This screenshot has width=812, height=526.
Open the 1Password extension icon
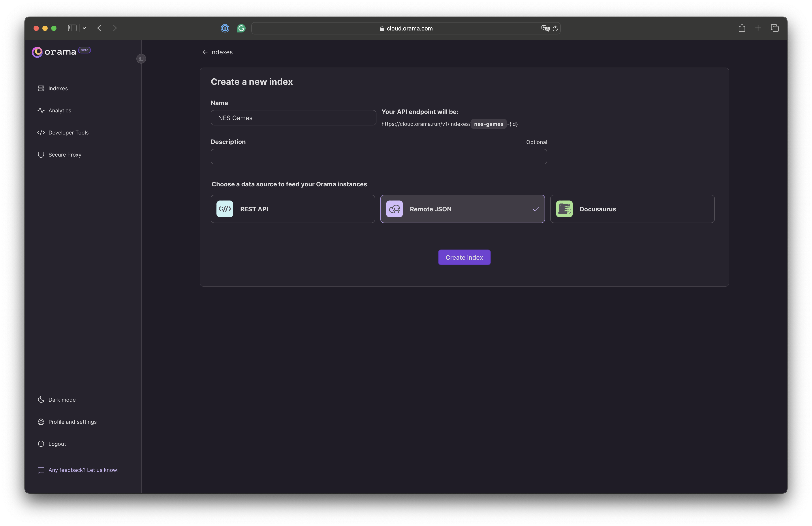click(225, 28)
